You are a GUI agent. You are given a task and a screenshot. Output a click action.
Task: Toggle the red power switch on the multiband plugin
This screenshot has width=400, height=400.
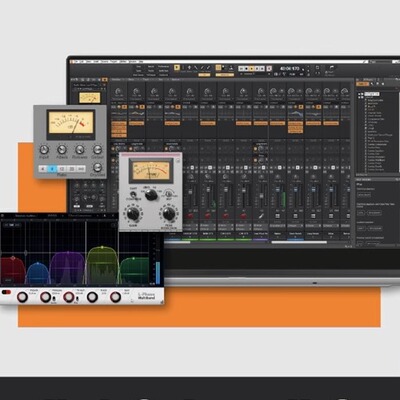[x=6, y=292]
